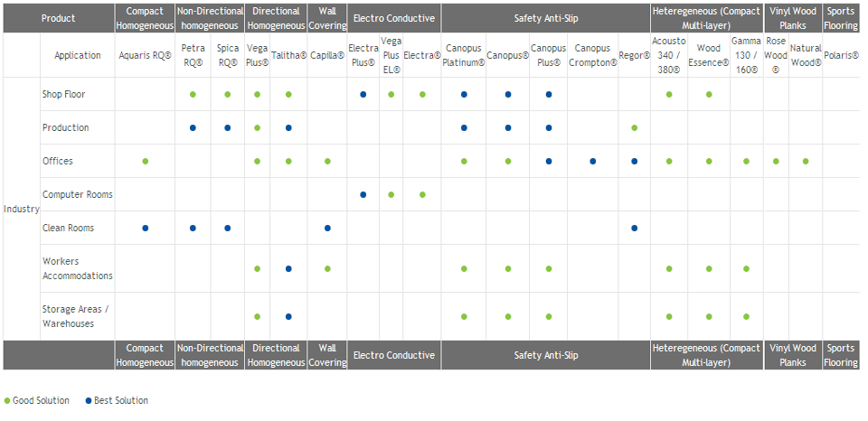Click the Spica RQ® product name
The image size is (868, 421).
pos(228,55)
